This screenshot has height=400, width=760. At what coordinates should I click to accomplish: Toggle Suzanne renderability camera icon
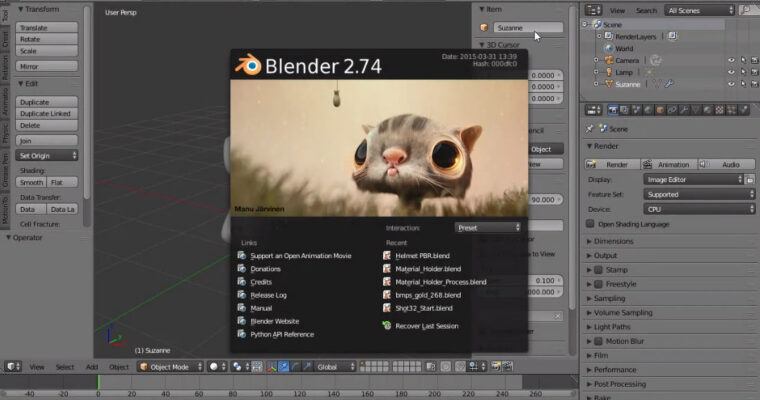(754, 84)
